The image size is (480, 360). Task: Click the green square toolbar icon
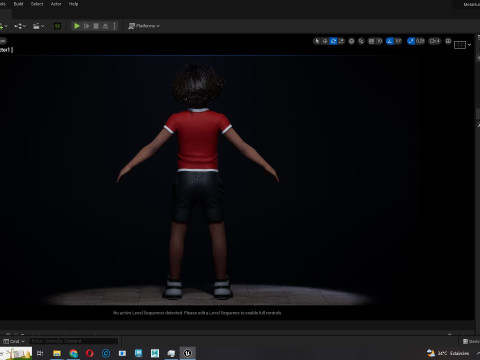pos(57,26)
